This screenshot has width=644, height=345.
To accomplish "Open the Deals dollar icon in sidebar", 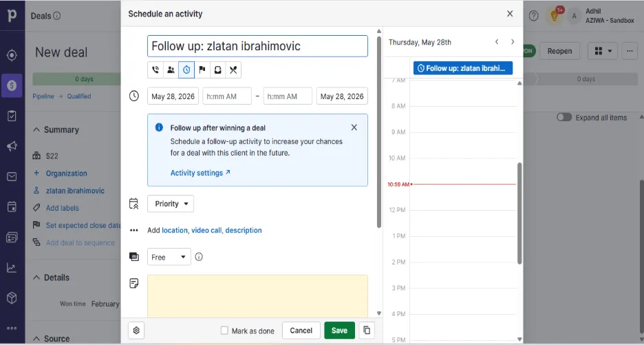I will (x=12, y=85).
